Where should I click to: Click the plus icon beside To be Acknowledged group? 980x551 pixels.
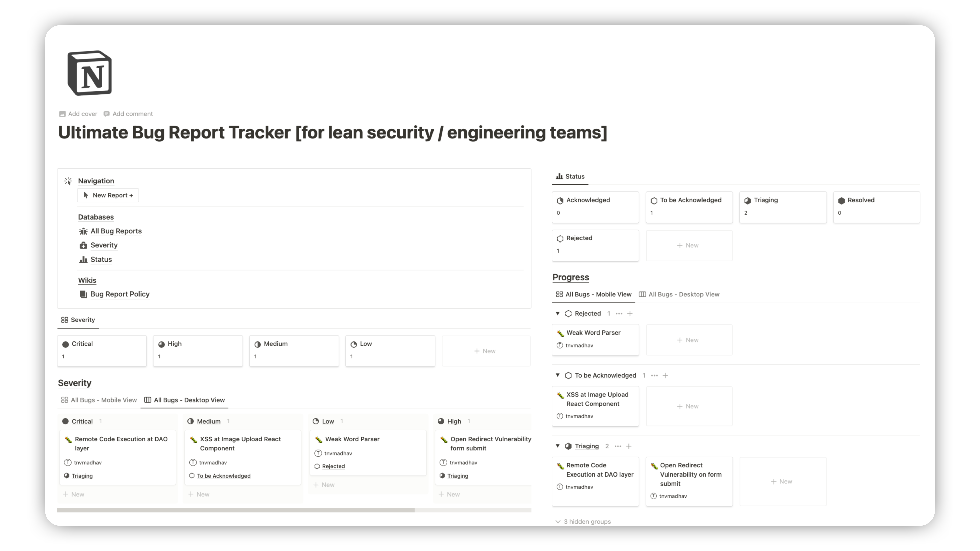pos(665,375)
